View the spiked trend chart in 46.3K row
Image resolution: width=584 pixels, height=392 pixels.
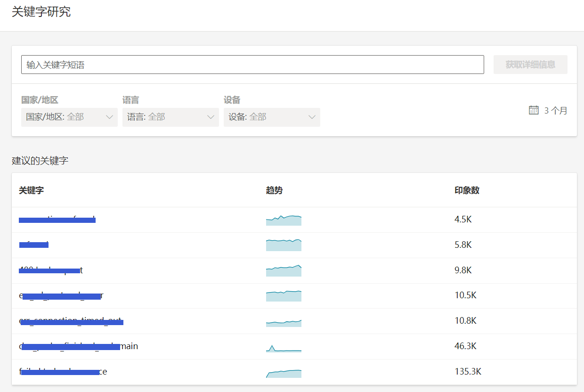coord(284,348)
